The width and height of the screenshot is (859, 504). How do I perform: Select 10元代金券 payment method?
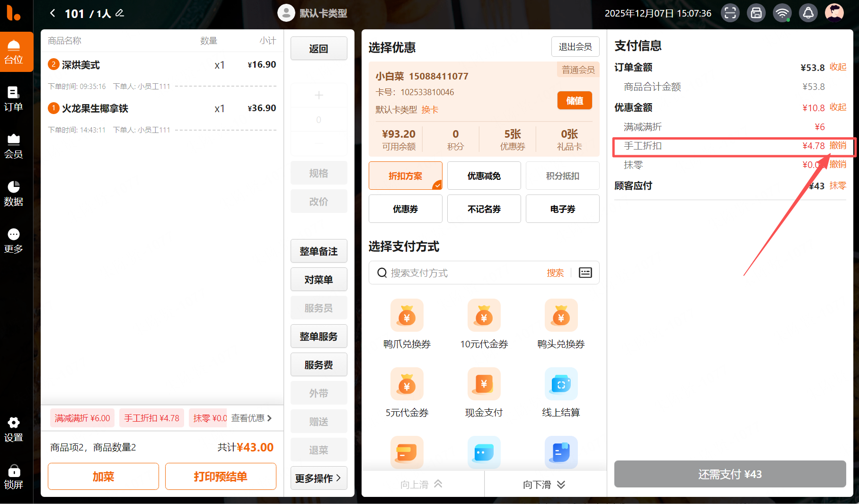point(484,324)
